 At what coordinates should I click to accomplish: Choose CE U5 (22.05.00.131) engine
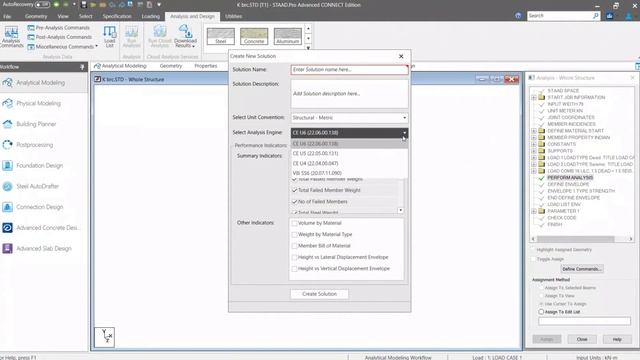(349, 153)
